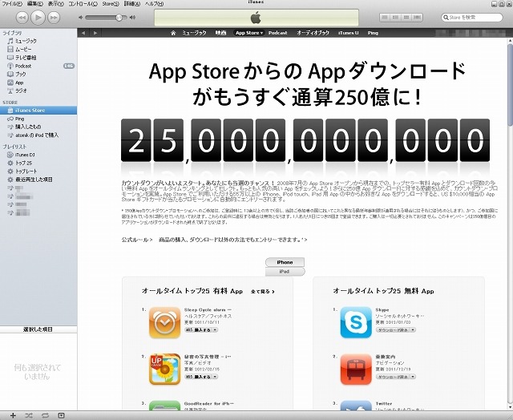Click the vertical scrollbar thumb

(x=510, y=85)
